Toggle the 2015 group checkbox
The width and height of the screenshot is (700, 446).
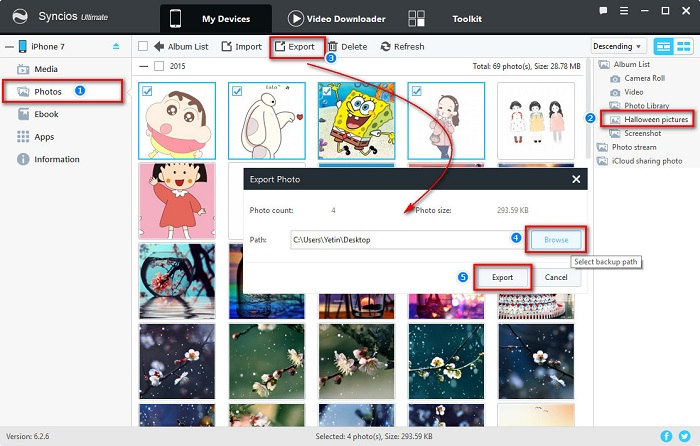pyautogui.click(x=158, y=66)
